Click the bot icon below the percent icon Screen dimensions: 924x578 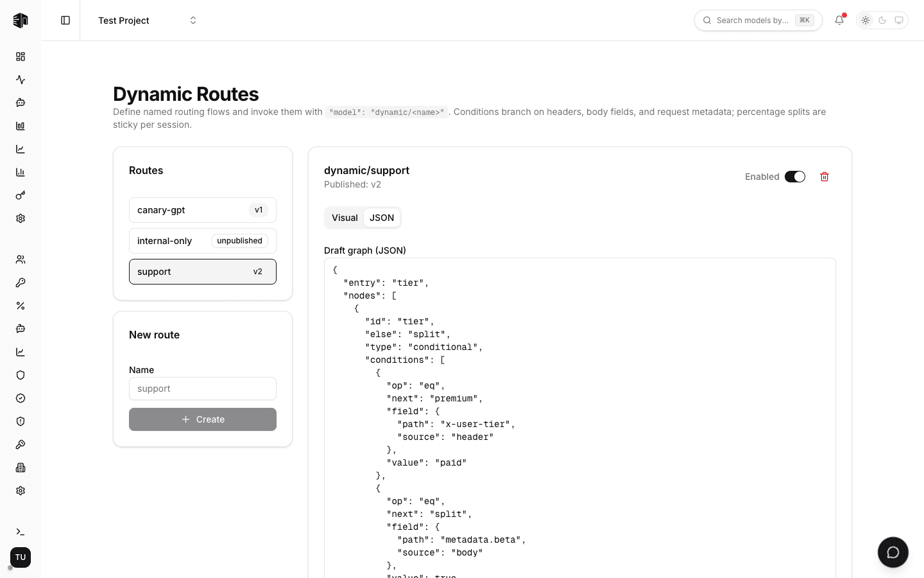coord(21,329)
